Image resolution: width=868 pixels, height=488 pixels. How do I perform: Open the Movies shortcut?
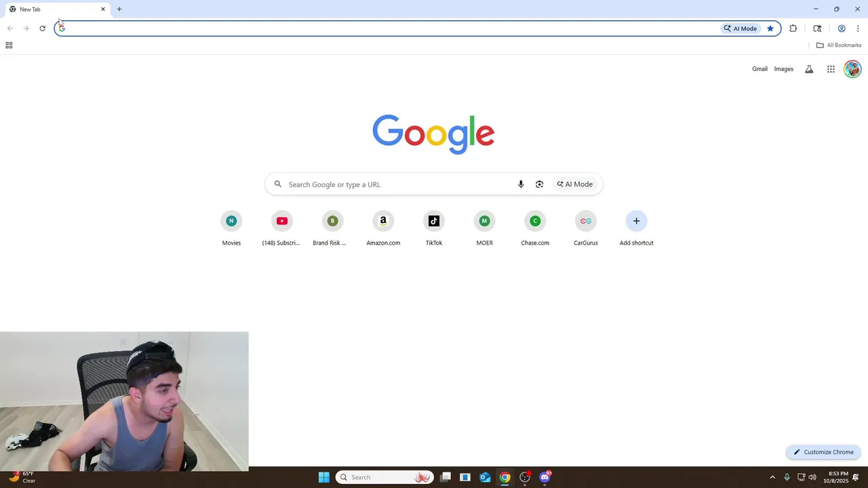[231, 228]
